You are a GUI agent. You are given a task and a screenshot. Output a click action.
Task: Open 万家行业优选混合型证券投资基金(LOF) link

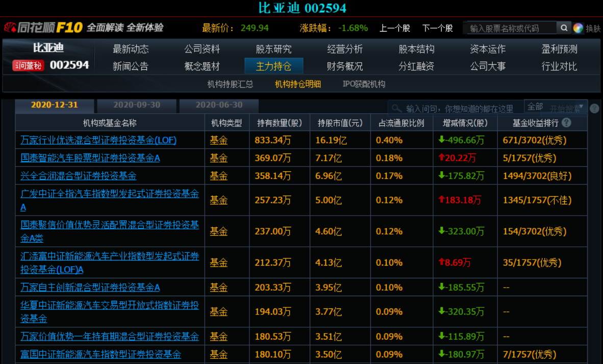tap(98, 140)
